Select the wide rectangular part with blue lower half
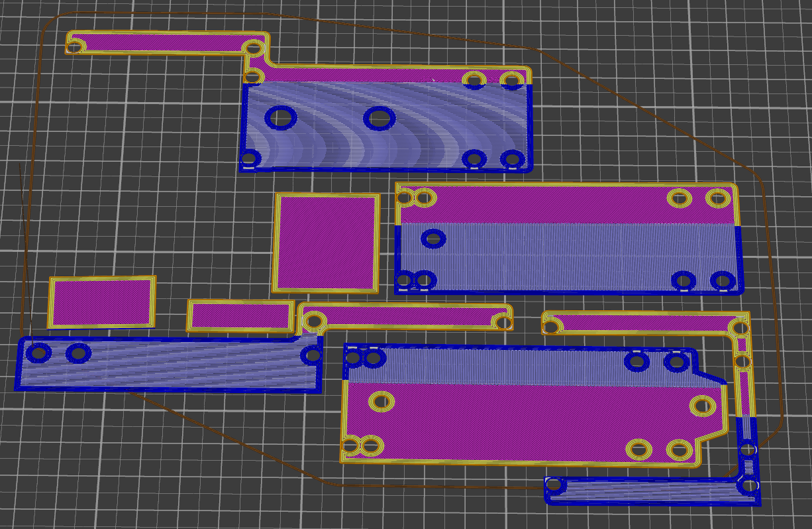 point(570,239)
